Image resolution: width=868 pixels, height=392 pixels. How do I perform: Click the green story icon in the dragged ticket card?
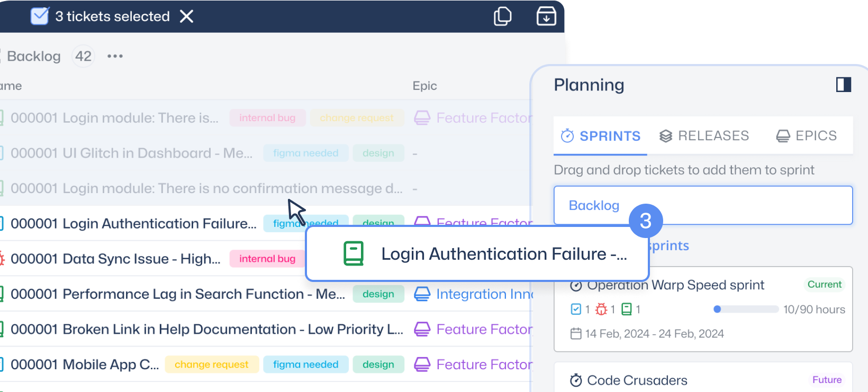353,253
